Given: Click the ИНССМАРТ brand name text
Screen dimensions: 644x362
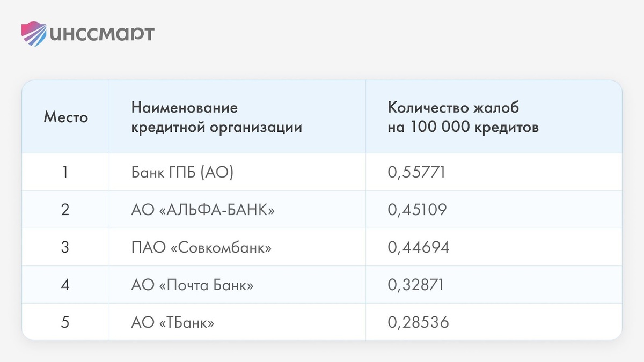Looking at the screenshot, I should tap(102, 34).
